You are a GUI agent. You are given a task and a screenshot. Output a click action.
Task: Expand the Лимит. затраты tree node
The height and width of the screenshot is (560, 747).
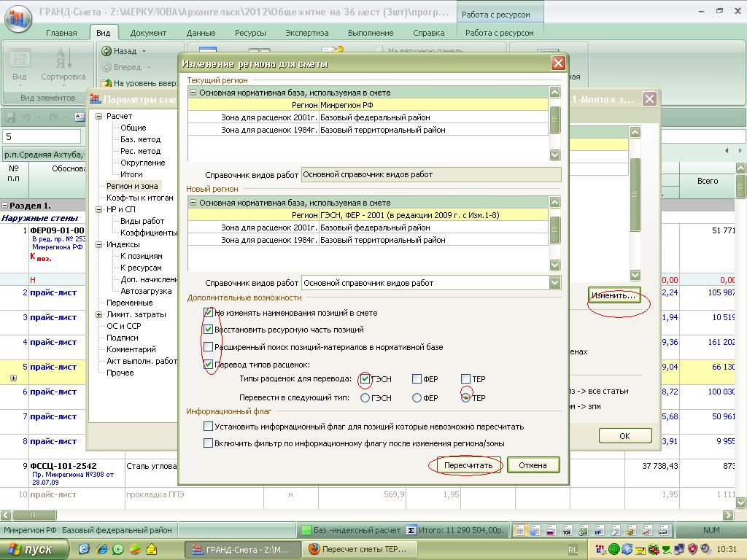click(99, 315)
